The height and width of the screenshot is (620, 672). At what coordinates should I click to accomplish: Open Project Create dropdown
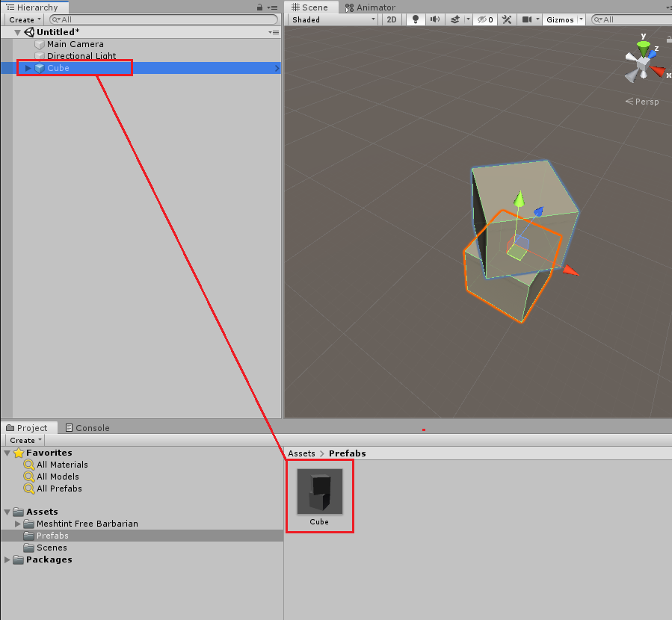point(25,440)
